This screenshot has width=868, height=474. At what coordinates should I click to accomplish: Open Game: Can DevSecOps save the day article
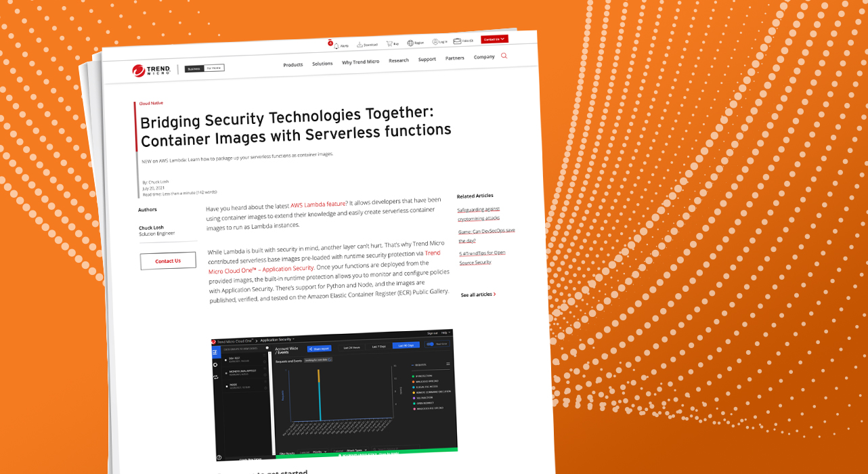coord(486,235)
